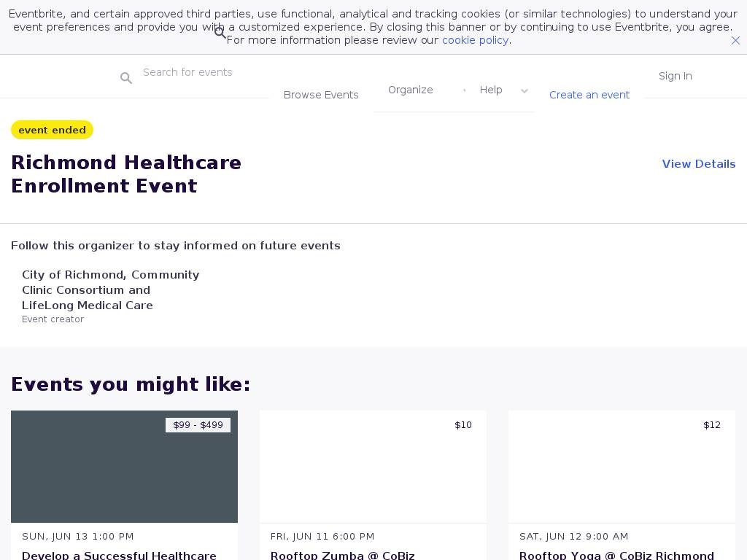
Task: Click the magnifier icon in the cookie banner
Action: pyautogui.click(x=220, y=33)
